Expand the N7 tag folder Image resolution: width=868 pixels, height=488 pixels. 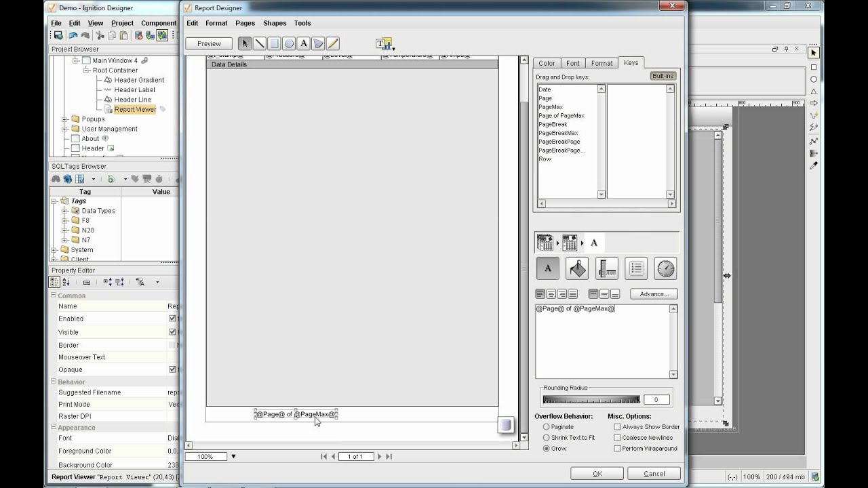65,240
